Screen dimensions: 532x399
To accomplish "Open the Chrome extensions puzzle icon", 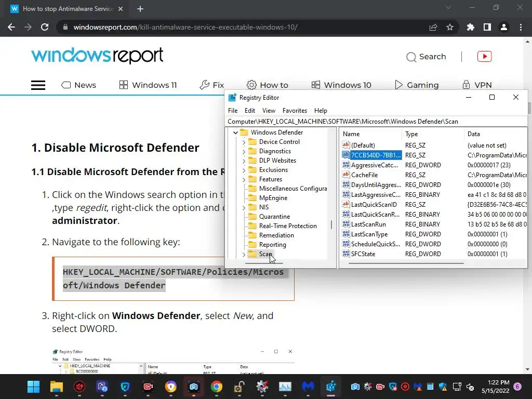I will coord(471,27).
